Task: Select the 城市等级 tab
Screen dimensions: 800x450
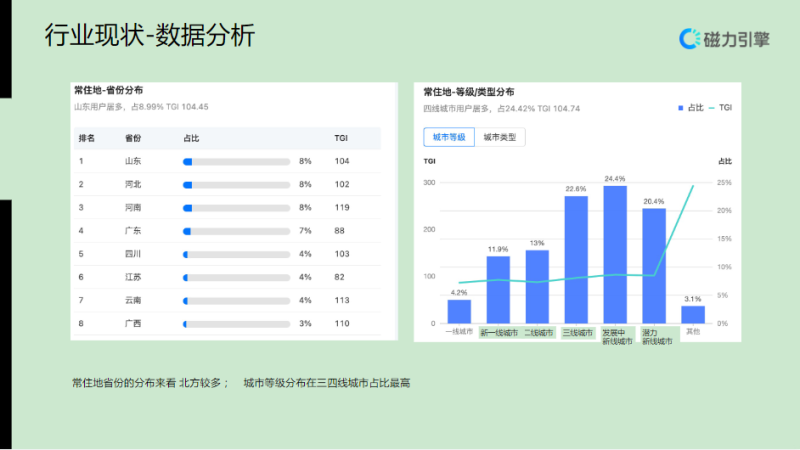Action: (x=449, y=137)
